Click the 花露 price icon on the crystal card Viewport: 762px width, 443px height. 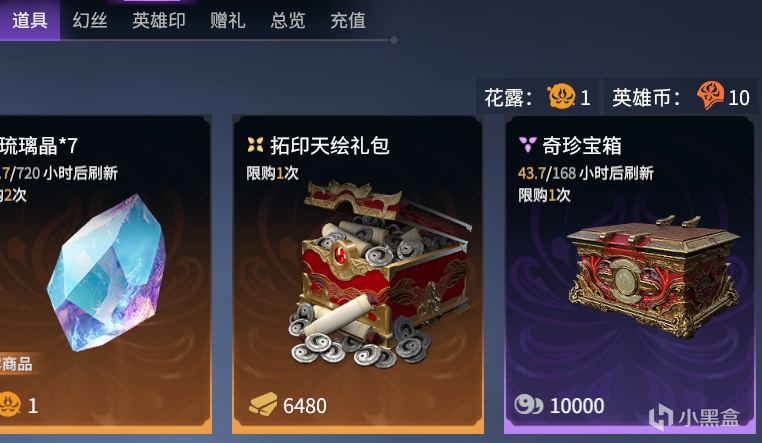point(10,404)
